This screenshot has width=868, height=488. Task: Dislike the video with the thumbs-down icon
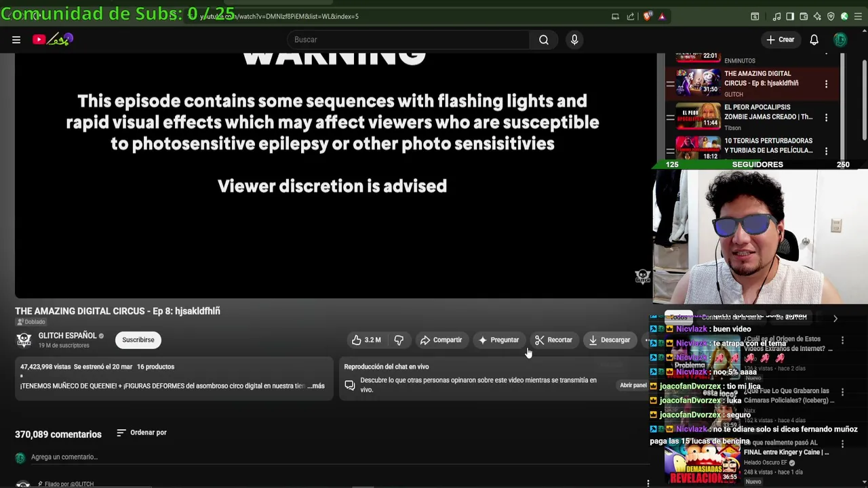[399, 340]
